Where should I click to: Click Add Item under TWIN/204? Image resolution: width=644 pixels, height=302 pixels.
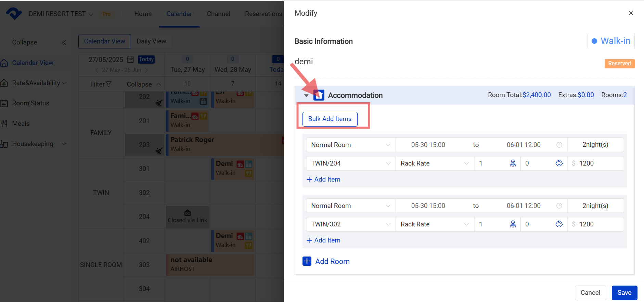tap(323, 180)
